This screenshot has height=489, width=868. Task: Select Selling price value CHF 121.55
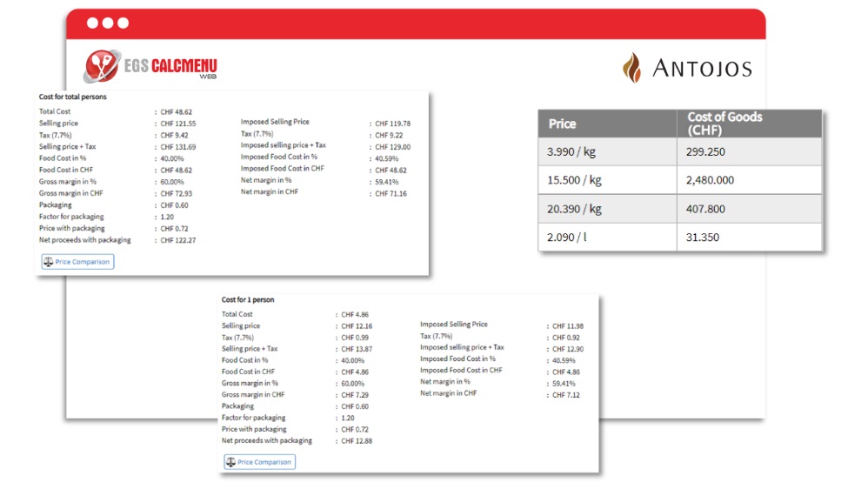[x=177, y=124]
